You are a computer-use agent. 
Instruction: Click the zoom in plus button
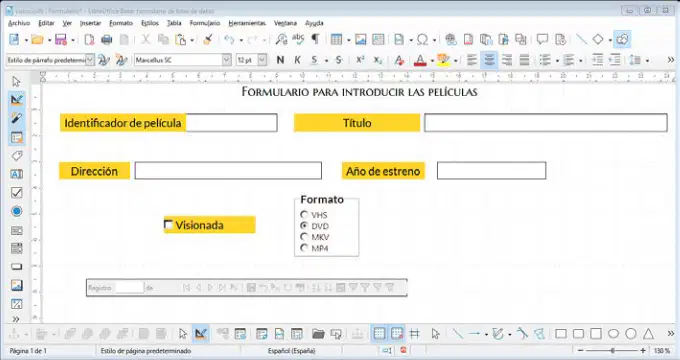pyautogui.click(x=643, y=350)
